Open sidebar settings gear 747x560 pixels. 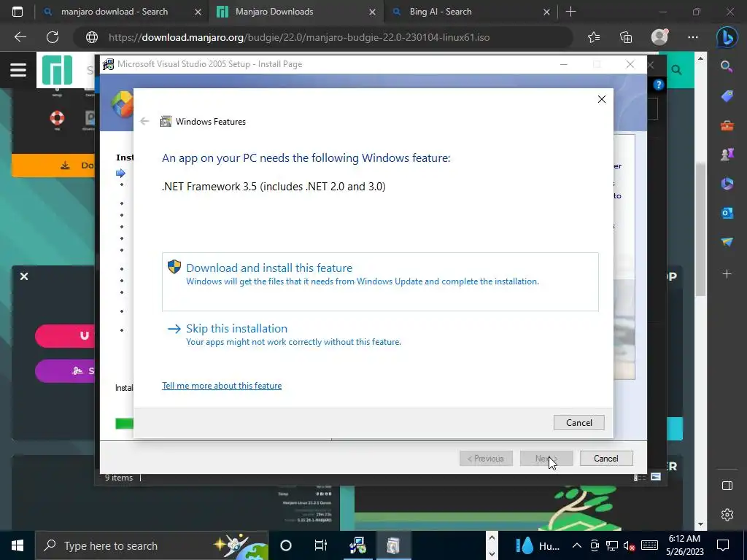pos(727,515)
